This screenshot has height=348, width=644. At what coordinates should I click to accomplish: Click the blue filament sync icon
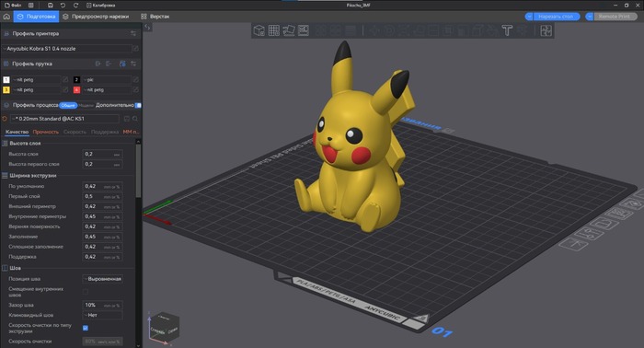(122, 64)
